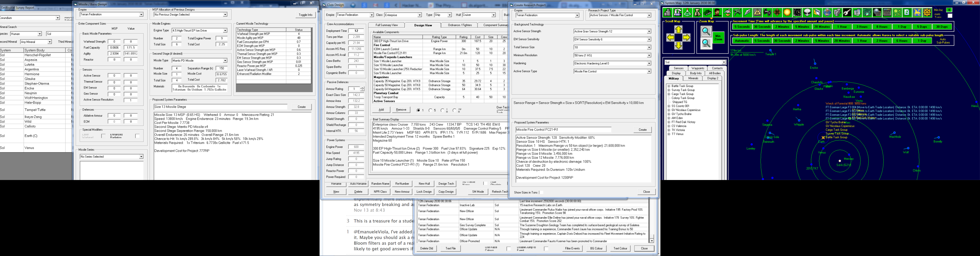
Task: Toggle the Enhanced Radiation checkbox
Action: point(137,136)
